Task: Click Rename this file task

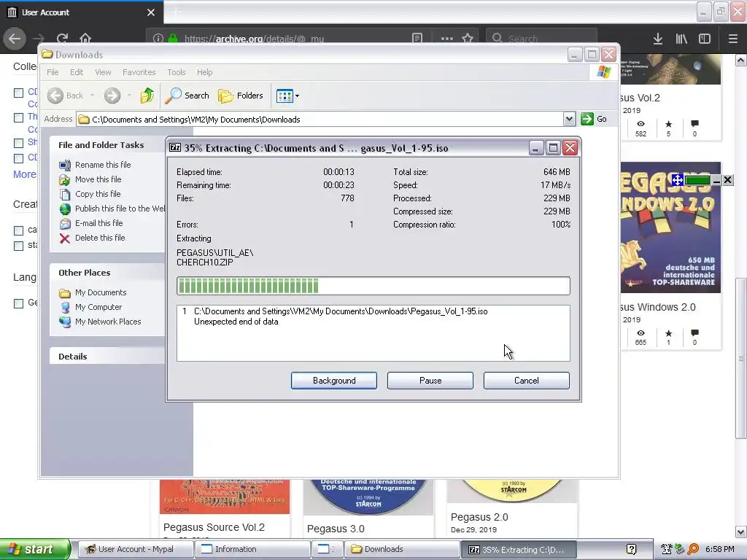Action: click(103, 165)
